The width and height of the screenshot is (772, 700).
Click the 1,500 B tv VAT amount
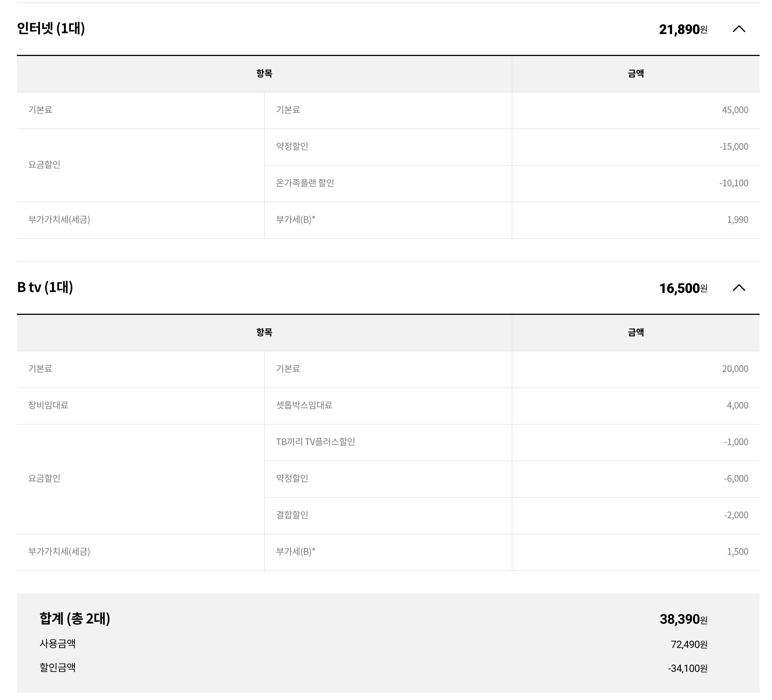[x=737, y=552]
